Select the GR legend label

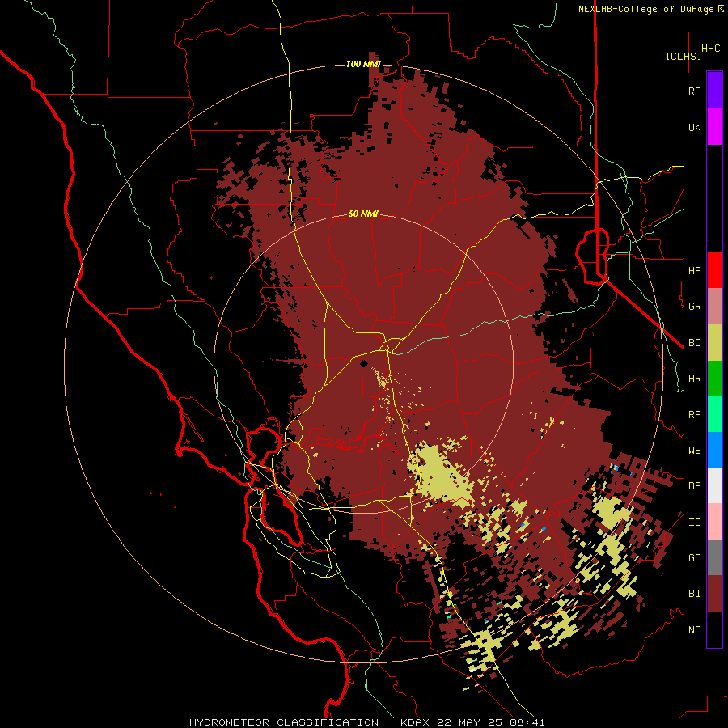click(x=694, y=307)
